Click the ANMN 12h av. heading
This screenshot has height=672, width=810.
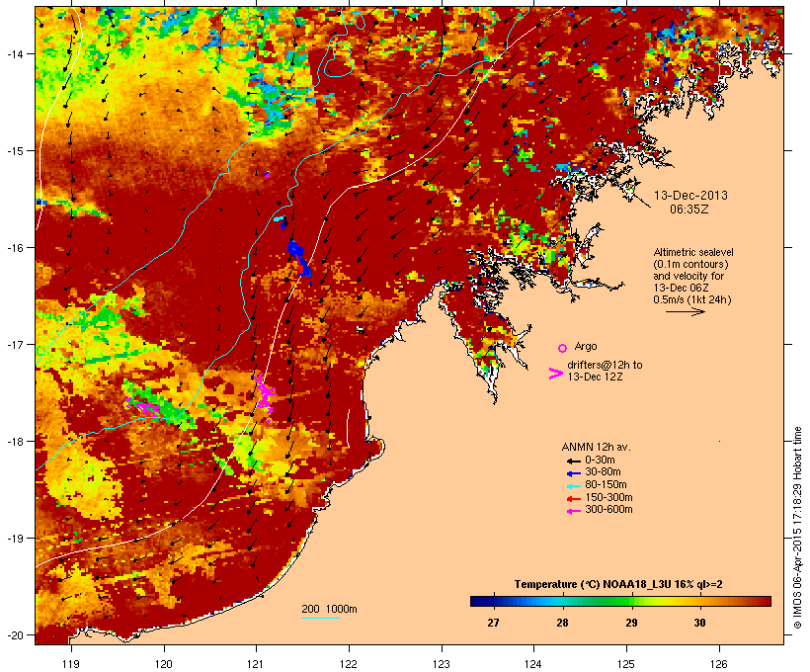596,447
